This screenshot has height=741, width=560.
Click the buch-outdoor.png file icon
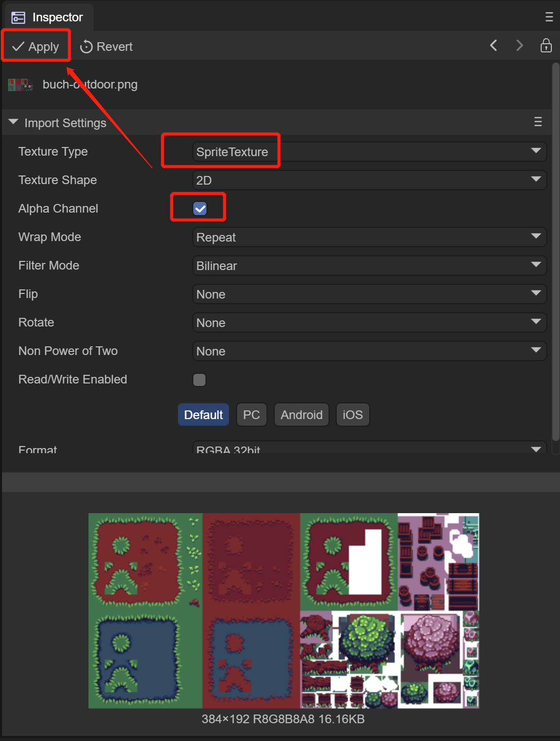click(x=20, y=84)
